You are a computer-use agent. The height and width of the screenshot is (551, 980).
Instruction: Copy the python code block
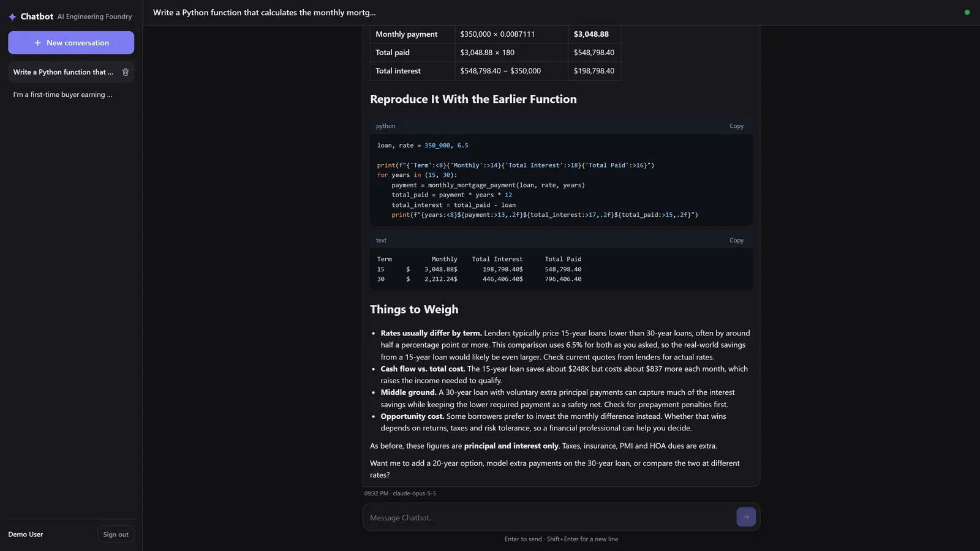pos(736,126)
